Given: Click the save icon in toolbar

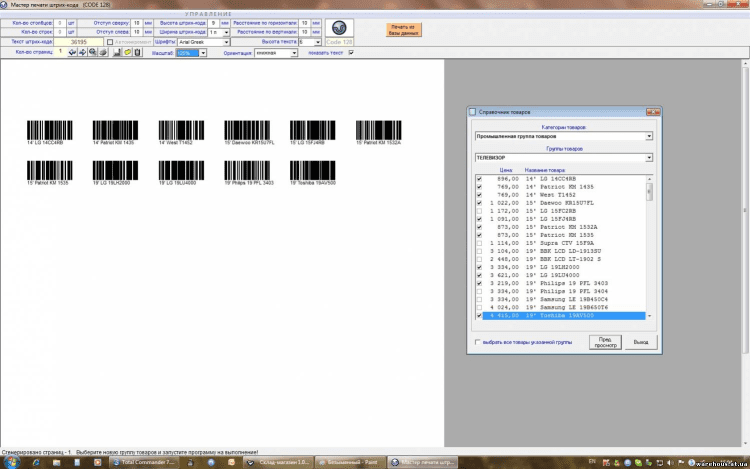Looking at the screenshot, I should pos(117,52).
